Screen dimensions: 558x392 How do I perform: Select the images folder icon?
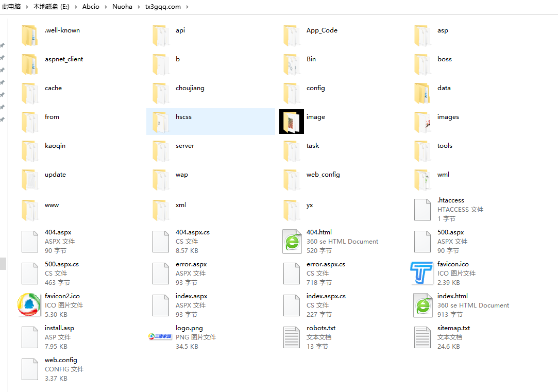tap(422, 122)
